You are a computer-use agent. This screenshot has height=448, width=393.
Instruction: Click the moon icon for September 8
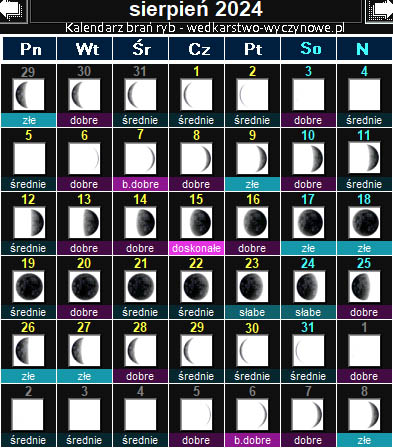(364, 415)
